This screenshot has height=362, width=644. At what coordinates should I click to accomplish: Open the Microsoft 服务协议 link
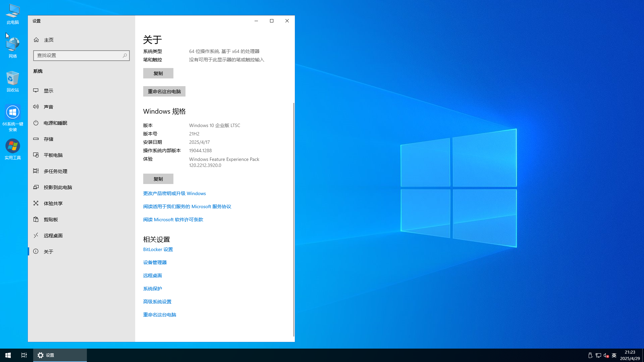pyautogui.click(x=187, y=207)
